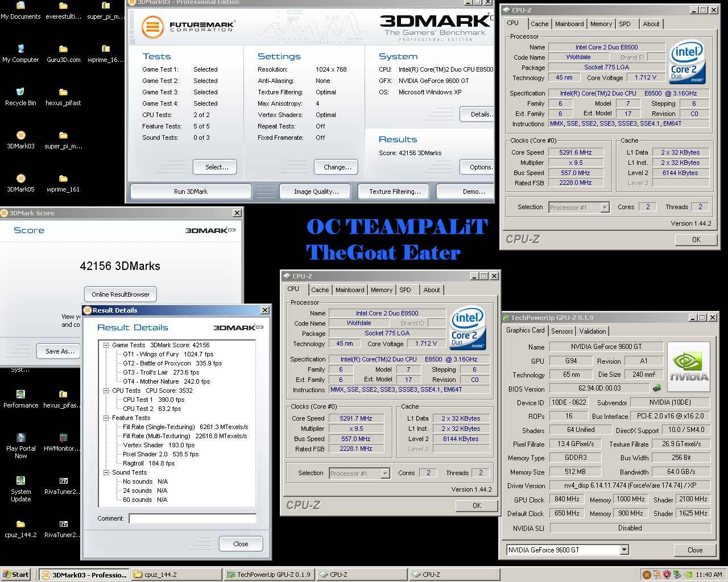Select the 'GT4 - Mother Nature' result row
The width and height of the screenshot is (728, 582).
pos(166,381)
